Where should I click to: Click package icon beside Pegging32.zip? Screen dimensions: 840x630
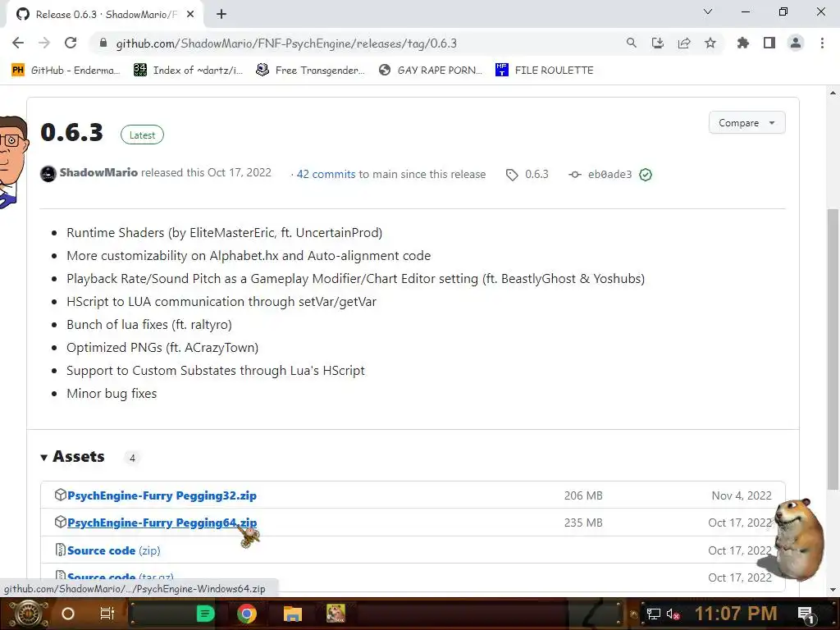tap(61, 495)
